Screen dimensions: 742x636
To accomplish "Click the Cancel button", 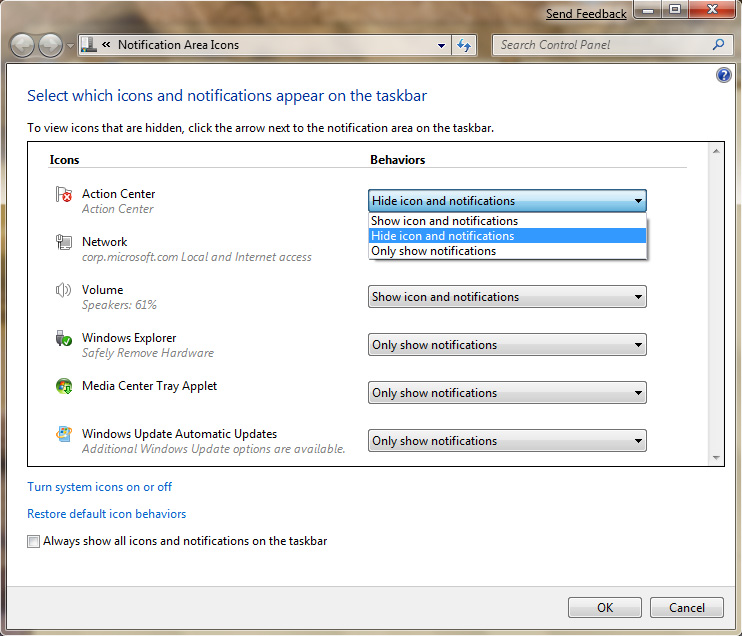I will pyautogui.click(x=687, y=608).
